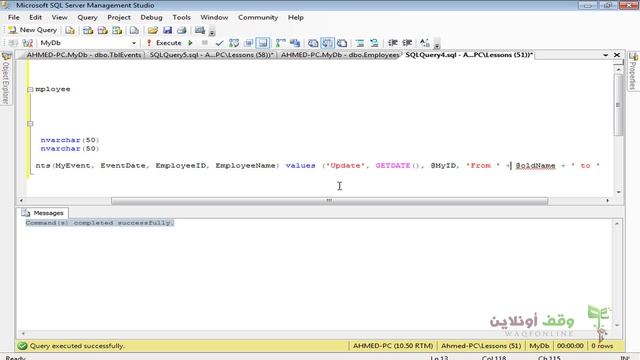Click the Execute button
This screenshot has height=360, width=640.
click(164, 43)
